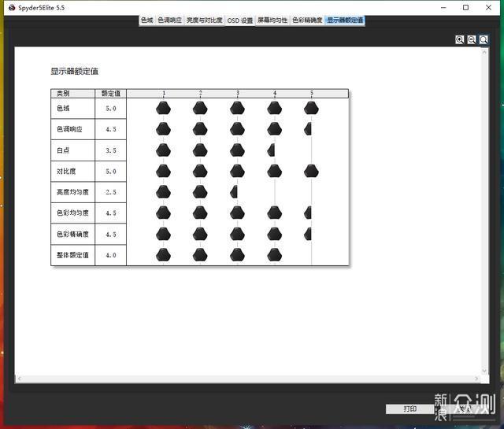Click the 4.5 value in 色调响应 row
504x429 pixels.
[111, 130]
